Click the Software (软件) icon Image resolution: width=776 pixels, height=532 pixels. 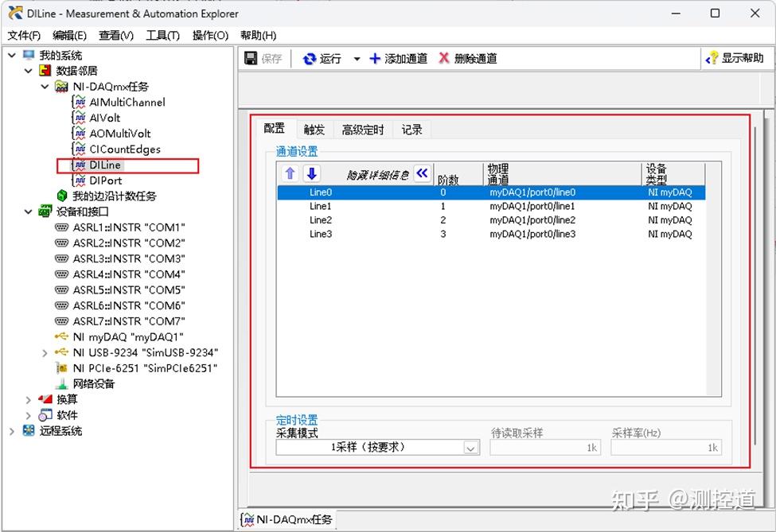click(x=45, y=415)
